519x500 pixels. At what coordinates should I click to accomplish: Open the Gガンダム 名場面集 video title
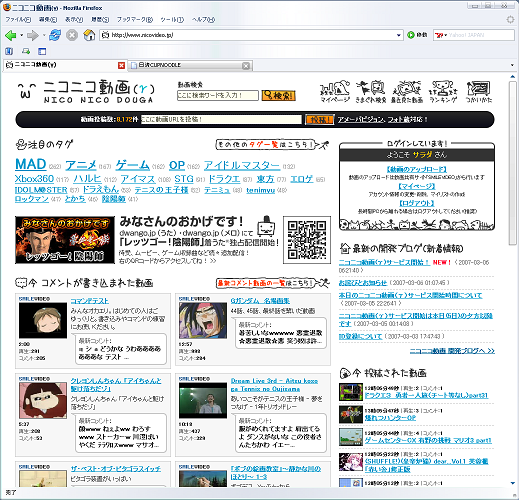click(260, 301)
